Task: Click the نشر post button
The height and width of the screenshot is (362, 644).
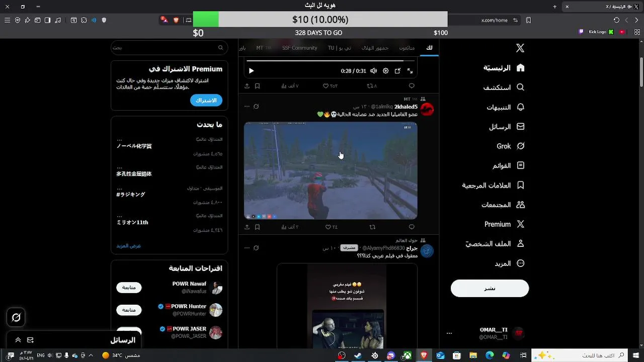Action: pyautogui.click(x=490, y=288)
